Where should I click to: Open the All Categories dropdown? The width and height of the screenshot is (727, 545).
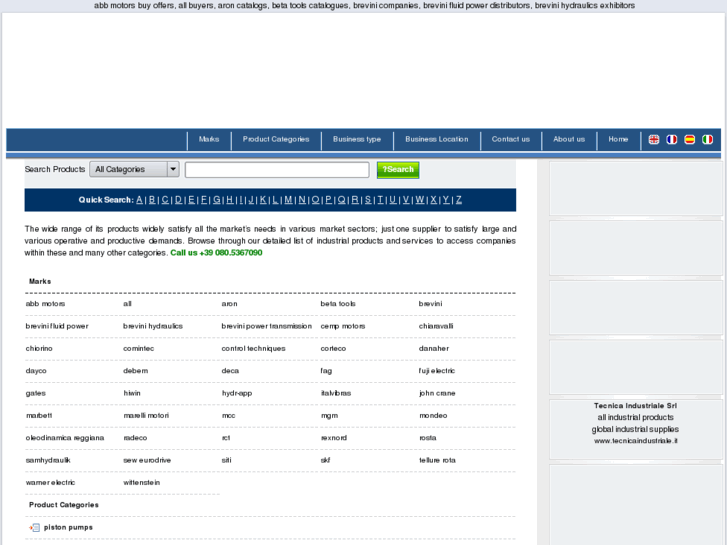pyautogui.click(x=134, y=169)
